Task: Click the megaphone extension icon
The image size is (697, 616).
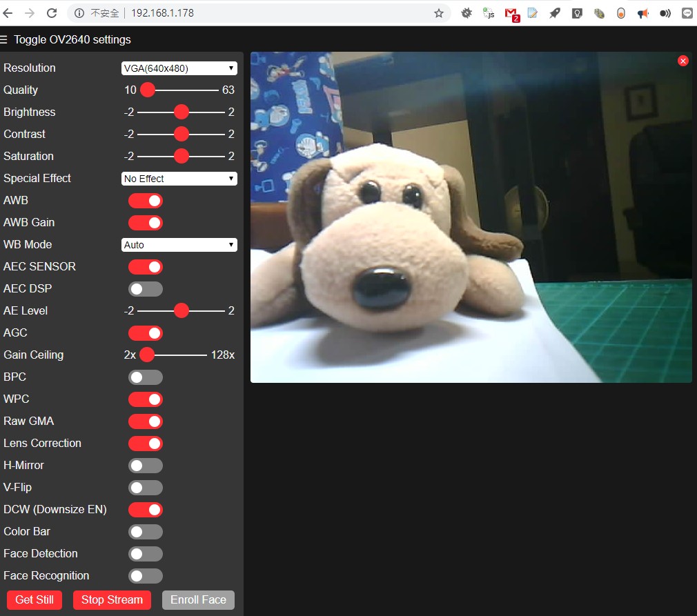Action: pos(643,12)
